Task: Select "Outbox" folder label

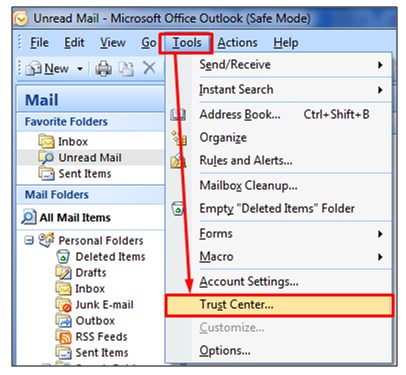Action: click(95, 321)
